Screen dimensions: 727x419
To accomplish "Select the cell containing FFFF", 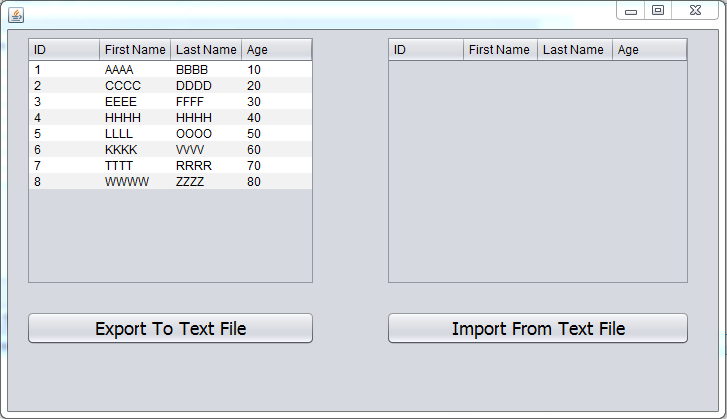I will (206, 102).
